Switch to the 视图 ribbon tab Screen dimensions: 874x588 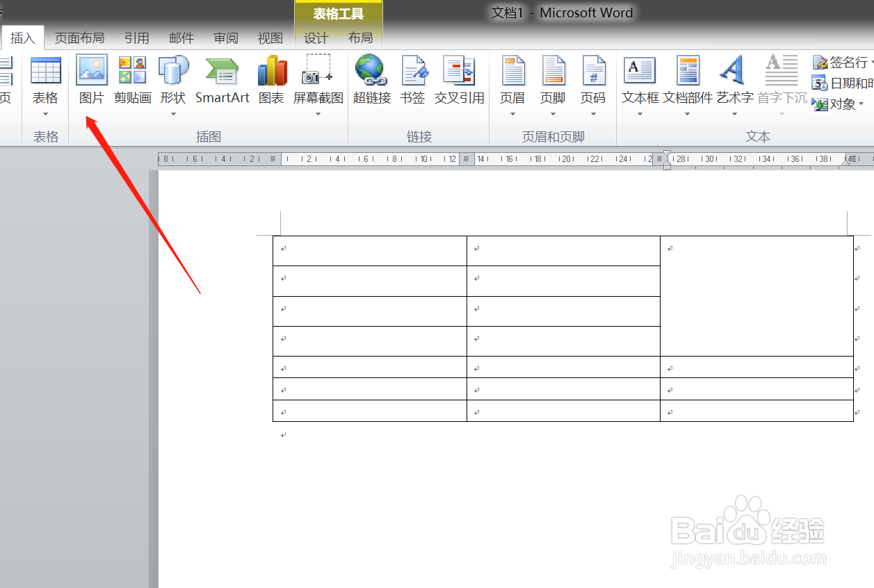click(270, 38)
